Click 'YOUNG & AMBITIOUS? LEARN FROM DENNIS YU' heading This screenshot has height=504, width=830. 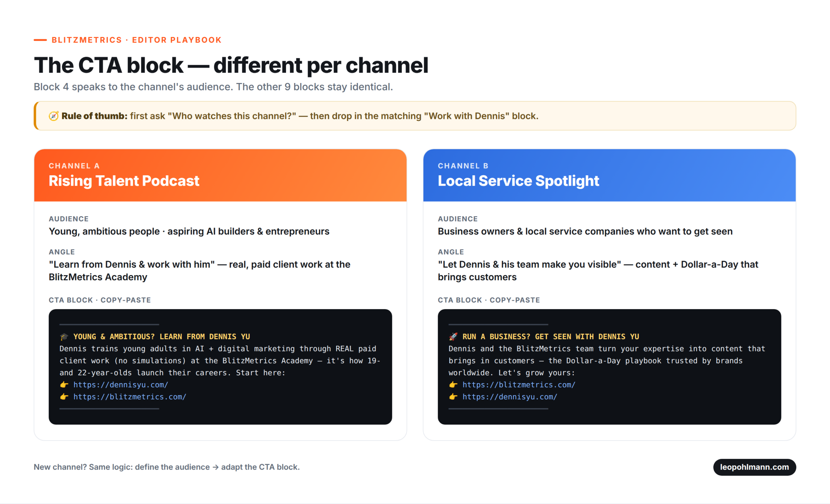pos(161,337)
